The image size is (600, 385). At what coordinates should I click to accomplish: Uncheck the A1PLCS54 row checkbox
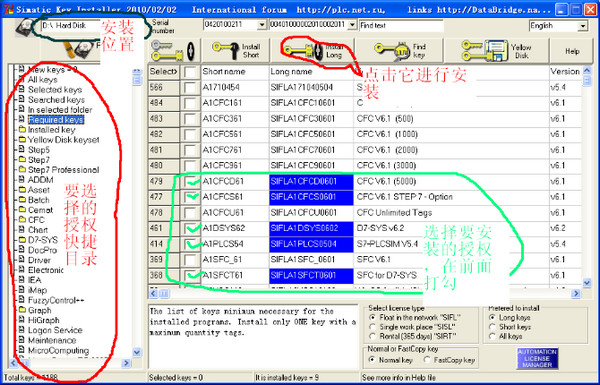(190, 244)
